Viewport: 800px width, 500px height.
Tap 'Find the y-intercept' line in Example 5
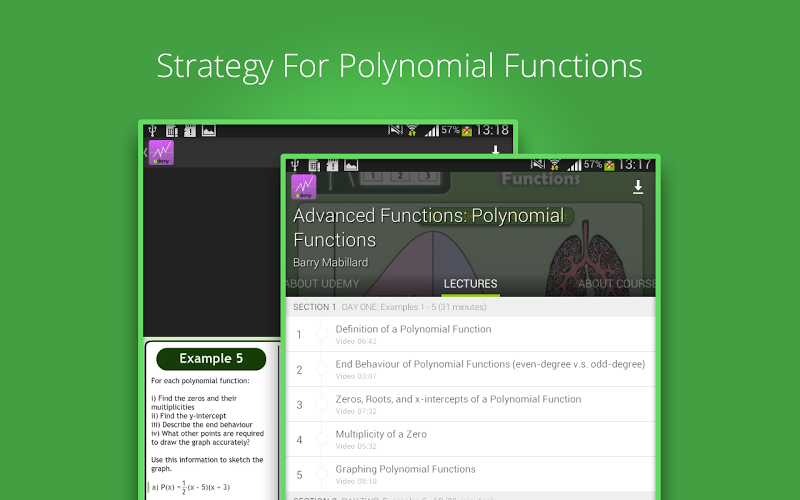click(x=189, y=416)
